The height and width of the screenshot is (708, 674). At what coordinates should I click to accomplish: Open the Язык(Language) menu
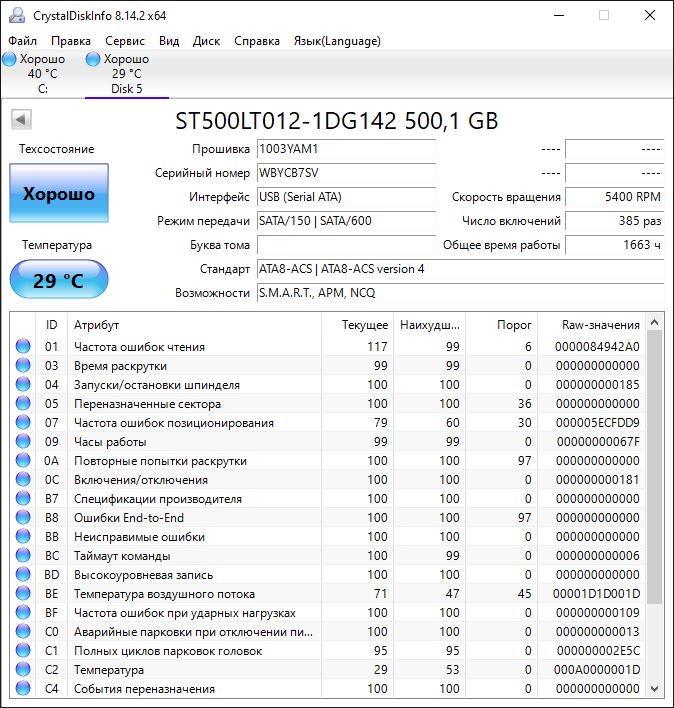336,41
